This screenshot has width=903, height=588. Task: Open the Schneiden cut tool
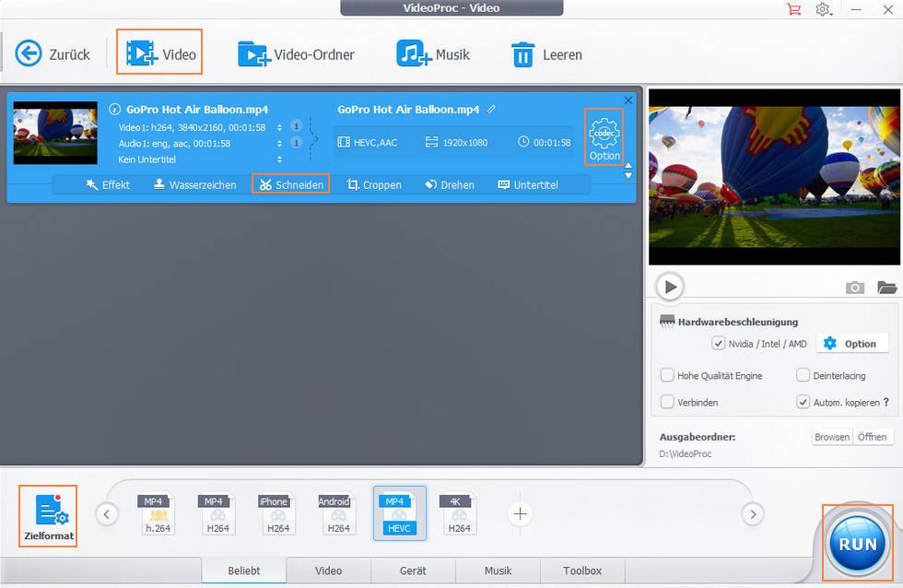(291, 184)
